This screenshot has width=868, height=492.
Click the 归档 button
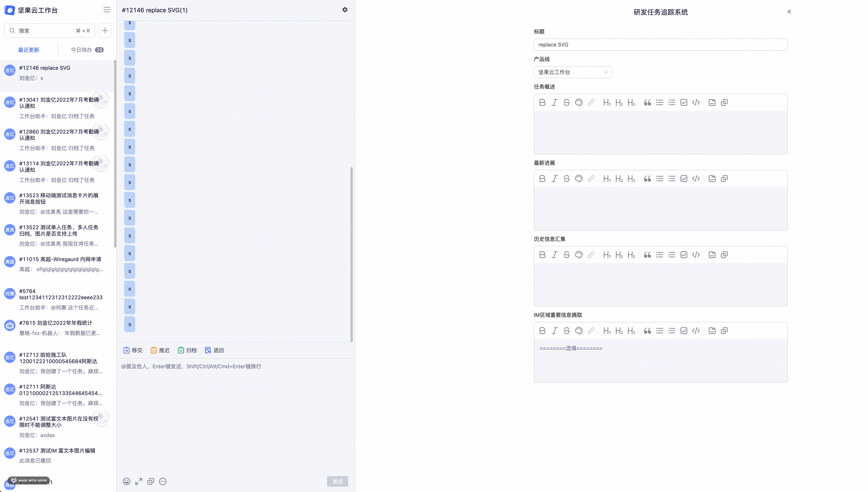tap(187, 350)
